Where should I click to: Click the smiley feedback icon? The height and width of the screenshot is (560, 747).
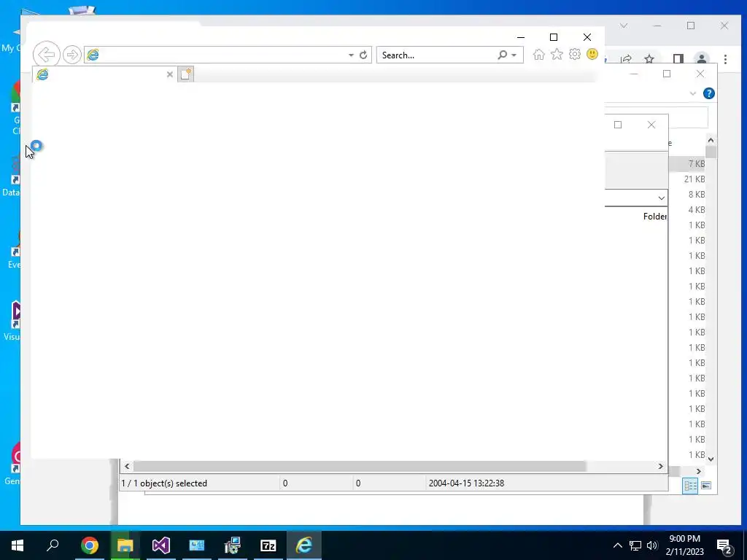[x=592, y=54]
